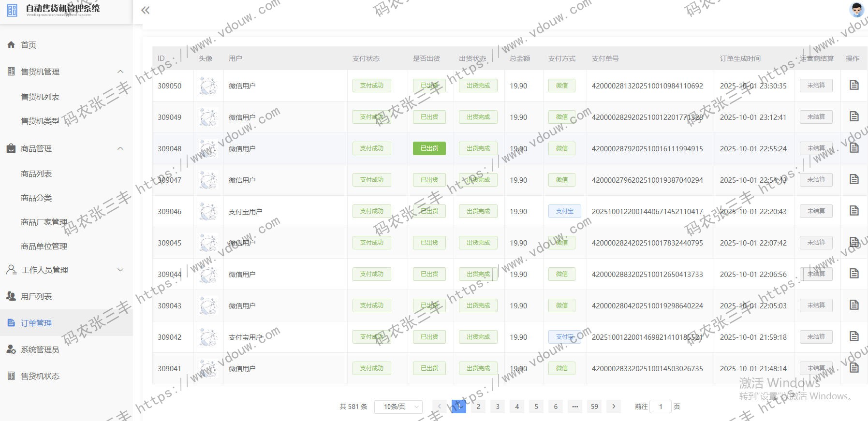Open 售货机列表 in the sidebar
The width and height of the screenshot is (868, 421).
[40, 97]
